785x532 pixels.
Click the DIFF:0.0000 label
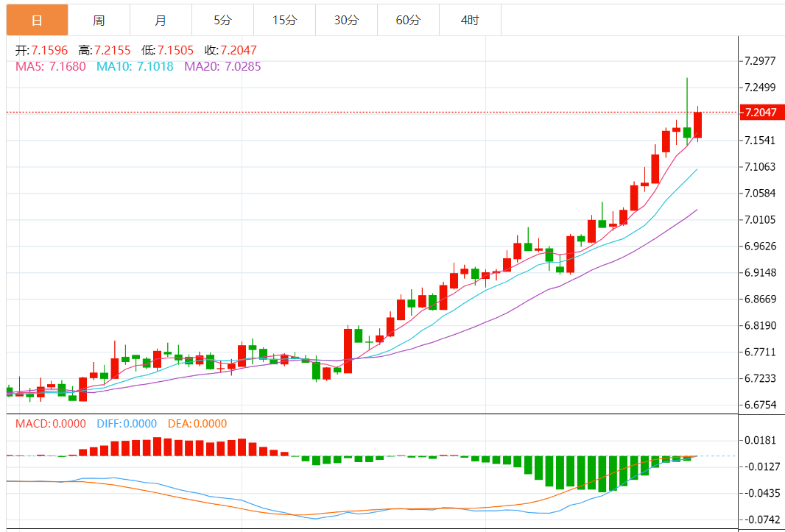[x=127, y=424]
